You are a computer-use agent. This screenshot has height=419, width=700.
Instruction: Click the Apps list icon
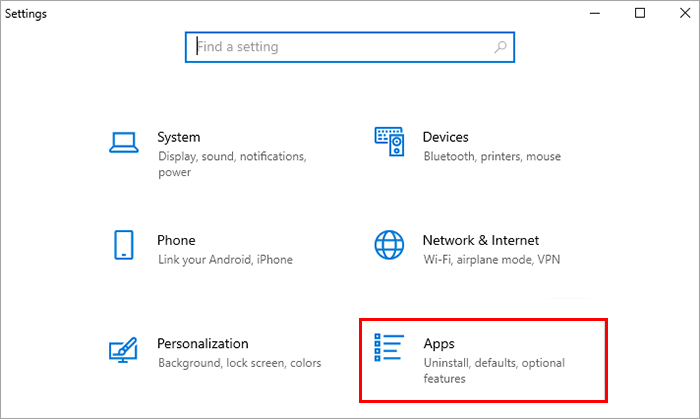click(389, 347)
